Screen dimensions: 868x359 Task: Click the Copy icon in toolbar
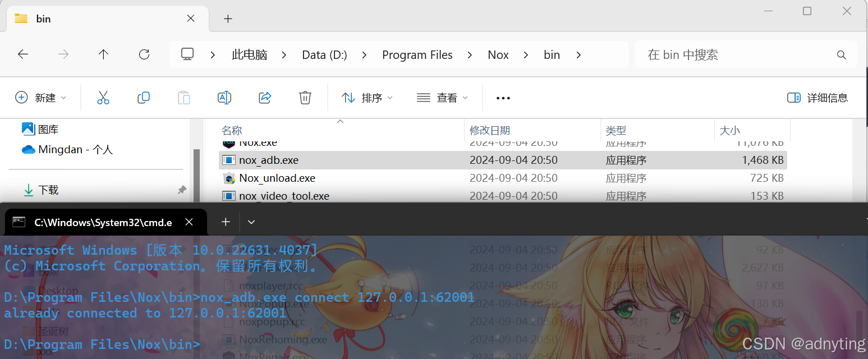[x=144, y=98]
